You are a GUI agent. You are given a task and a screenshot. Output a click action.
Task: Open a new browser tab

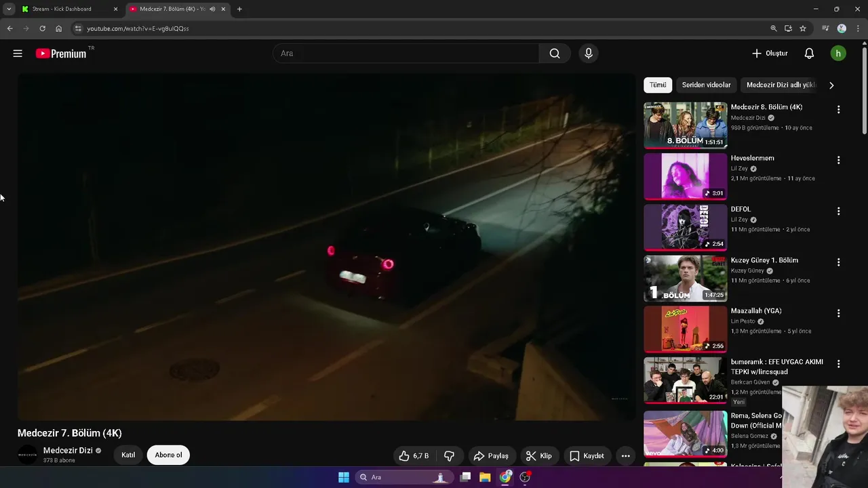pos(239,9)
